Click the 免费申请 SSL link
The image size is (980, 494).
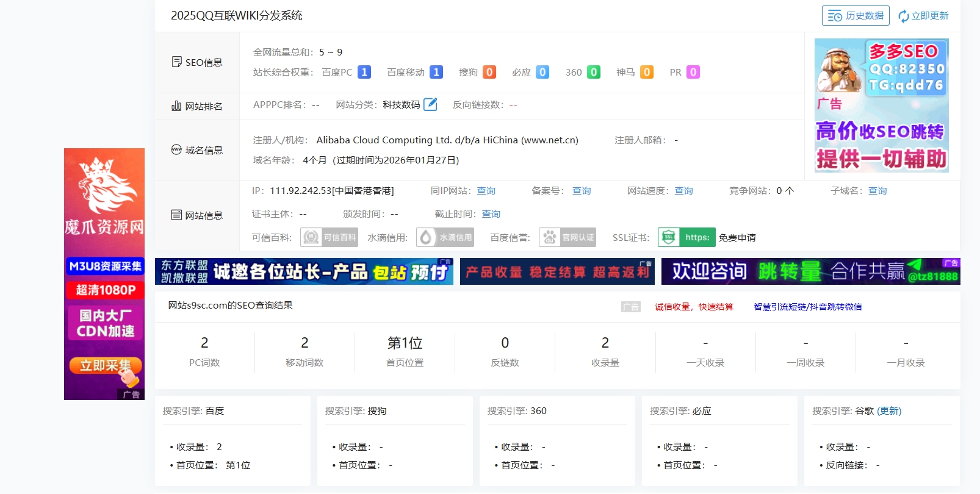coord(737,238)
